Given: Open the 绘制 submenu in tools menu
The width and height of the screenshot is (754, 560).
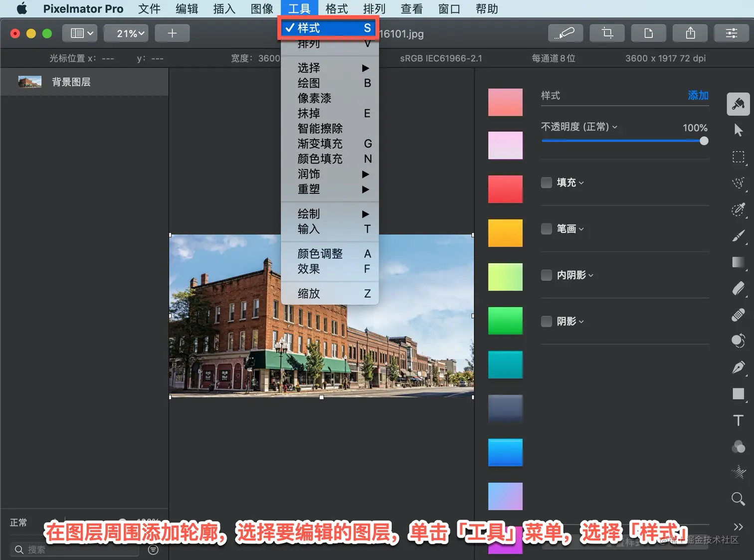Looking at the screenshot, I should 330,214.
